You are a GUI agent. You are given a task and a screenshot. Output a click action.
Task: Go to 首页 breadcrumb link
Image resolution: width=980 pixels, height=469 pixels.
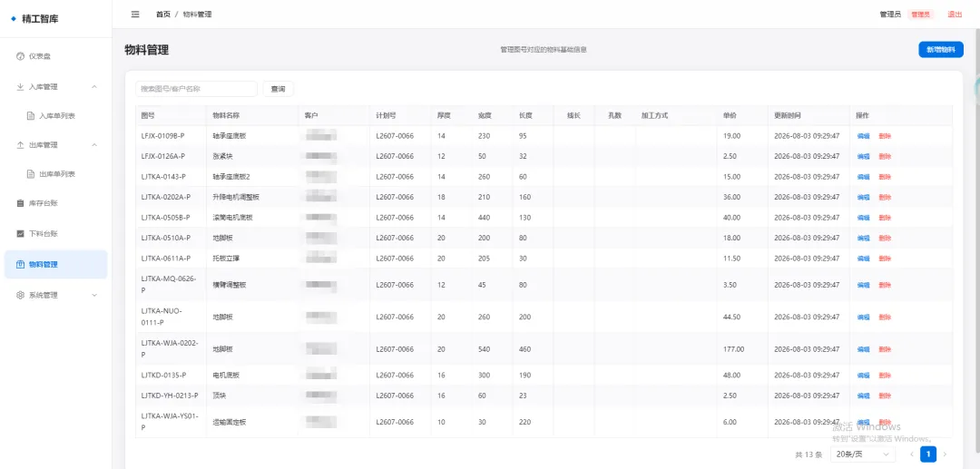pos(163,15)
